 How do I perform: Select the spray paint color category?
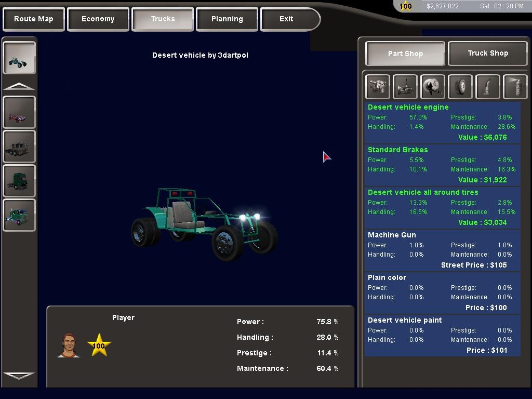pos(515,87)
